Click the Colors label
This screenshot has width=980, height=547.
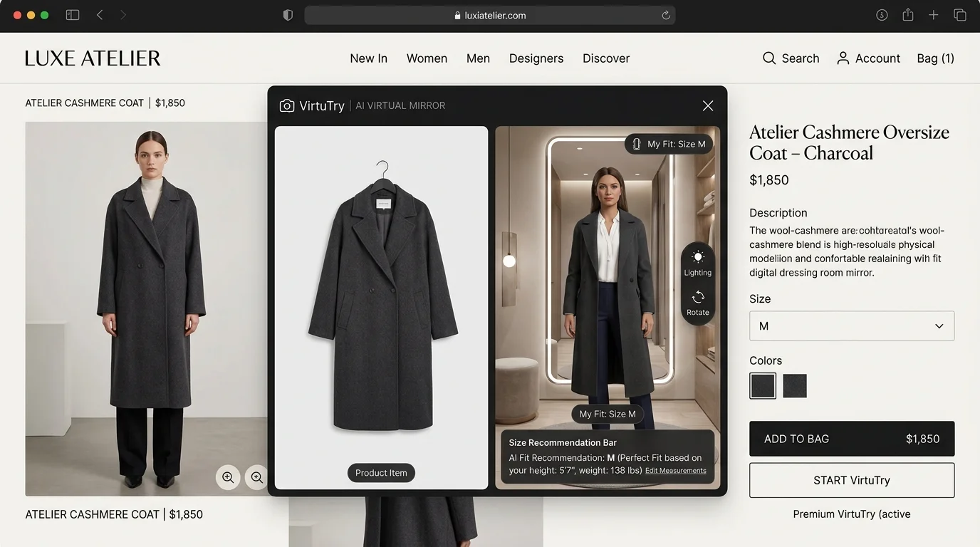click(x=766, y=360)
